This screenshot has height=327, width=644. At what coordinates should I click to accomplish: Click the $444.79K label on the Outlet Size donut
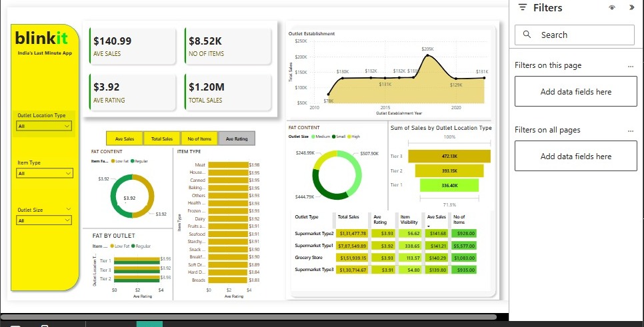[x=305, y=197]
